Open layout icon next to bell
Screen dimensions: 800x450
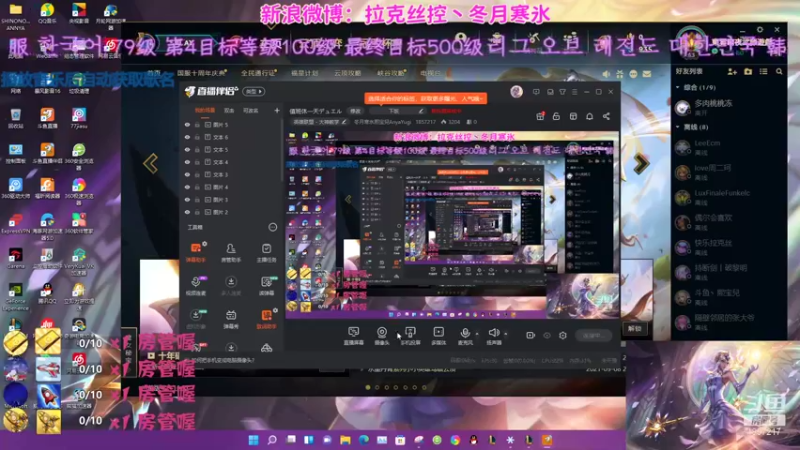(573, 116)
